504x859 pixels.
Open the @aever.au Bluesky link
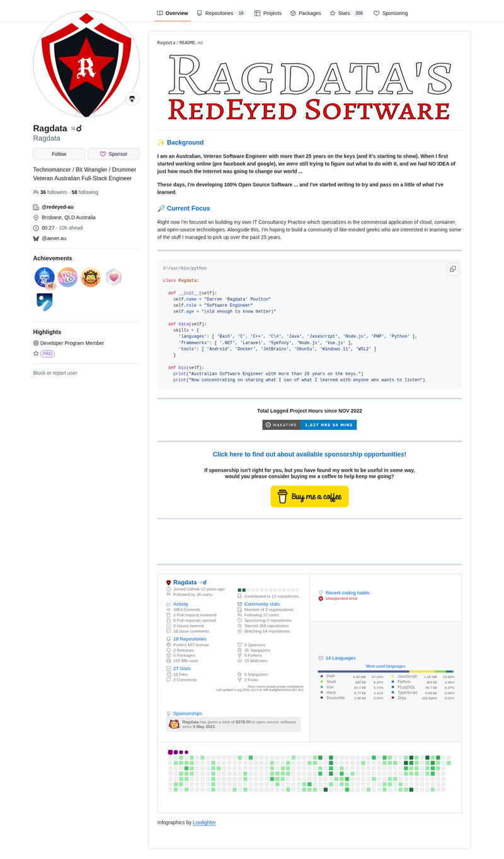[54, 238]
